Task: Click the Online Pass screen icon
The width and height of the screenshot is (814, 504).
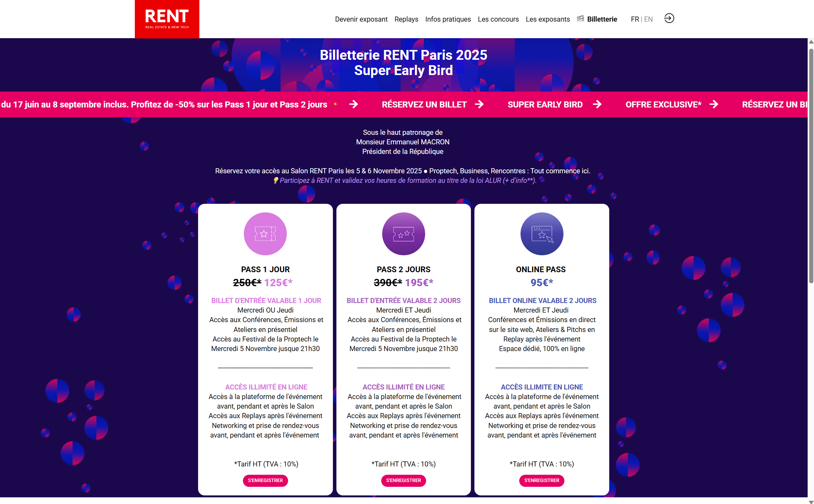Action: pos(542,234)
